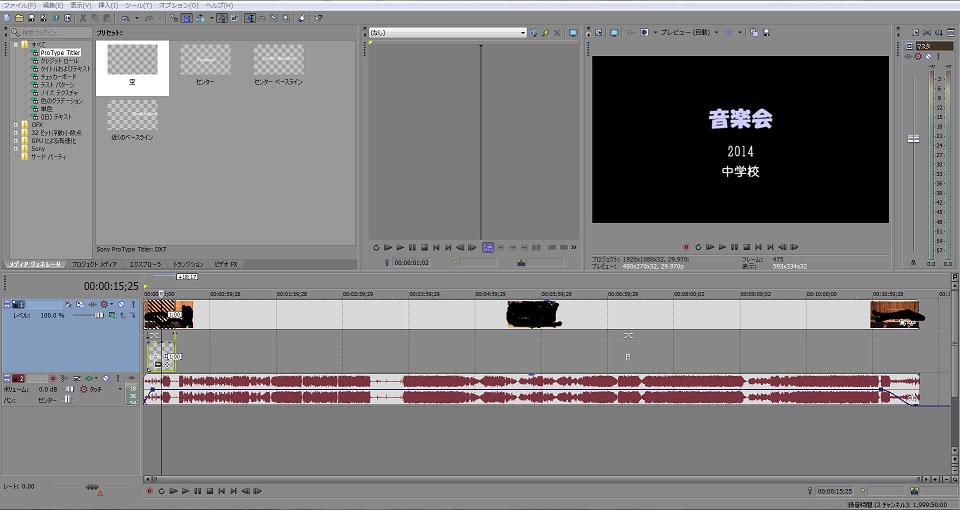This screenshot has width=960, height=510.
Task: Open the オプション(O) menu
Action: (179, 5)
